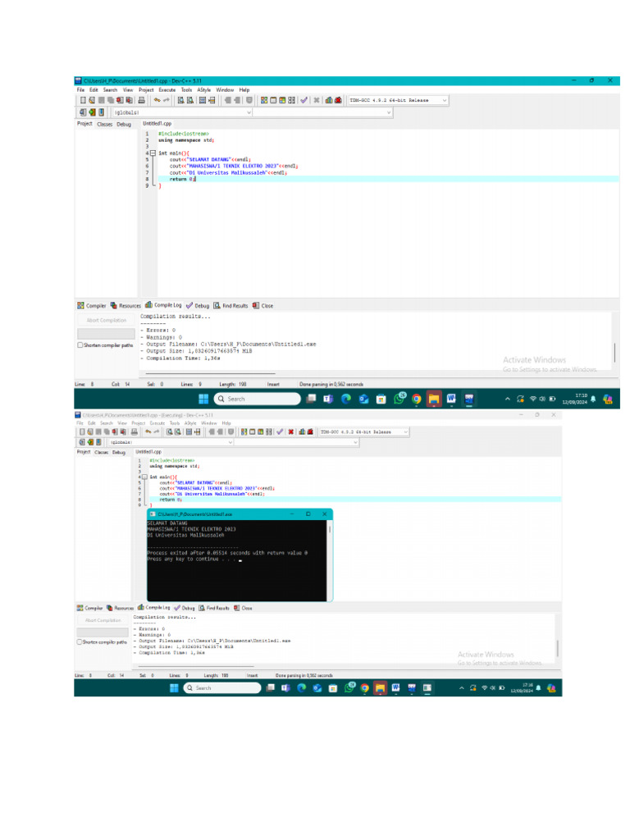Click compile log vertical scrollbar in upper window
The height and width of the screenshot is (840, 630).
click(614, 353)
